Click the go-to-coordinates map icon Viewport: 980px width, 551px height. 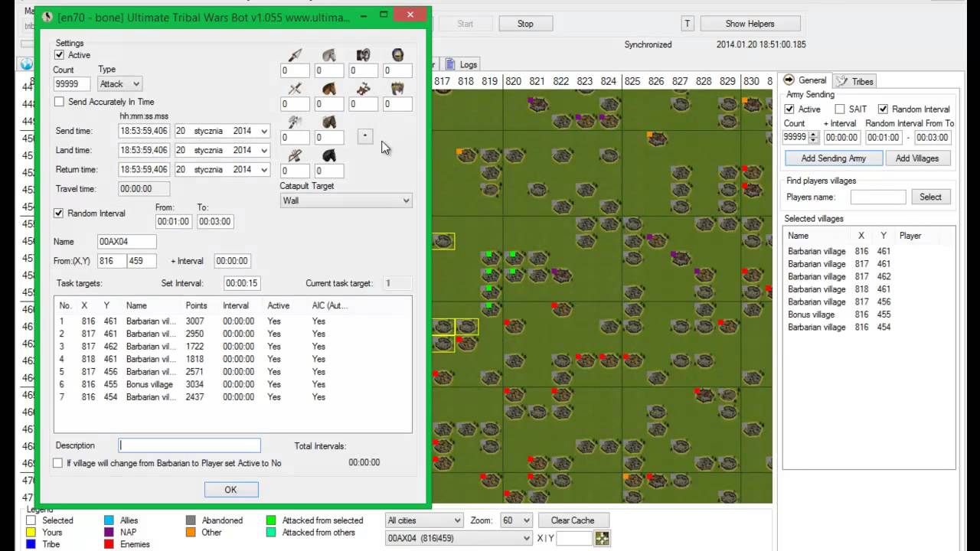603,538
